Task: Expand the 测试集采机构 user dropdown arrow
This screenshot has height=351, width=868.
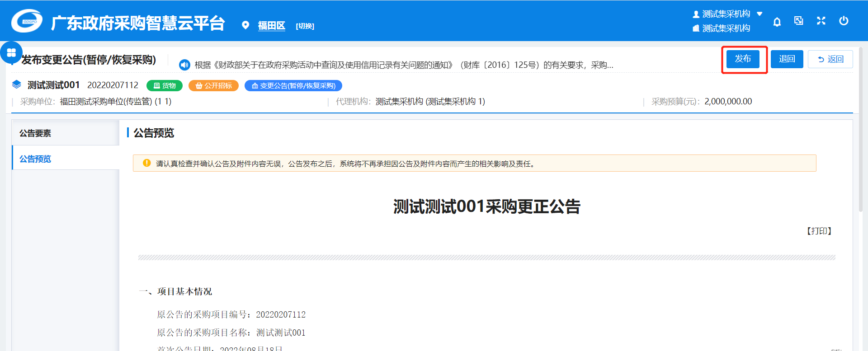Action: coord(759,14)
